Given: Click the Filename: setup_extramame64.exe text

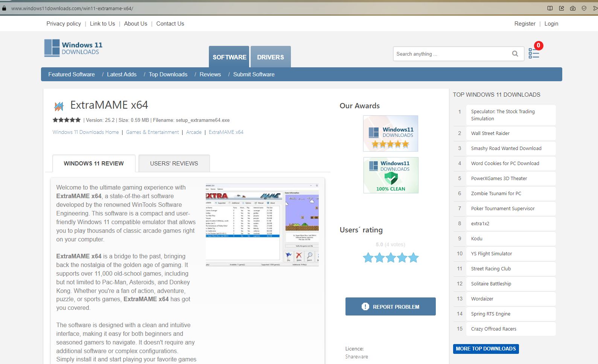Looking at the screenshot, I should tap(191, 120).
